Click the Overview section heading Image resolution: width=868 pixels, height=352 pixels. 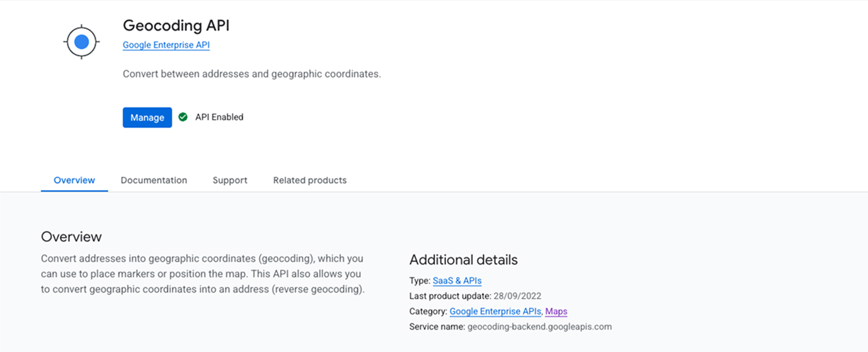(x=71, y=236)
